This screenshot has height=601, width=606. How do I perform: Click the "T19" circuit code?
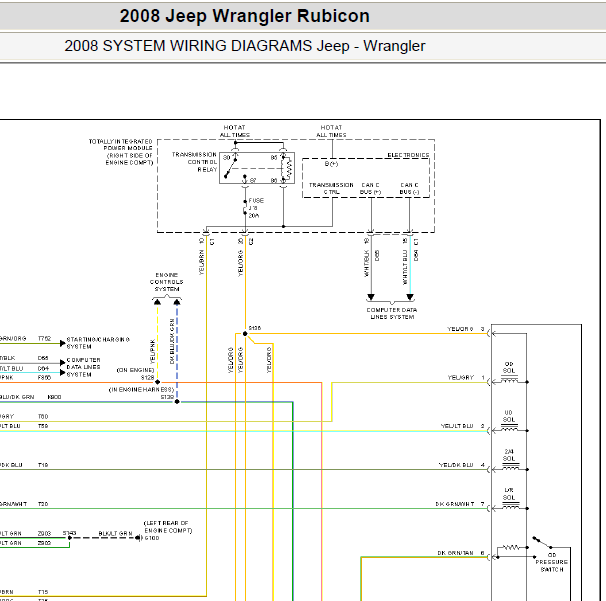pyautogui.click(x=43, y=465)
